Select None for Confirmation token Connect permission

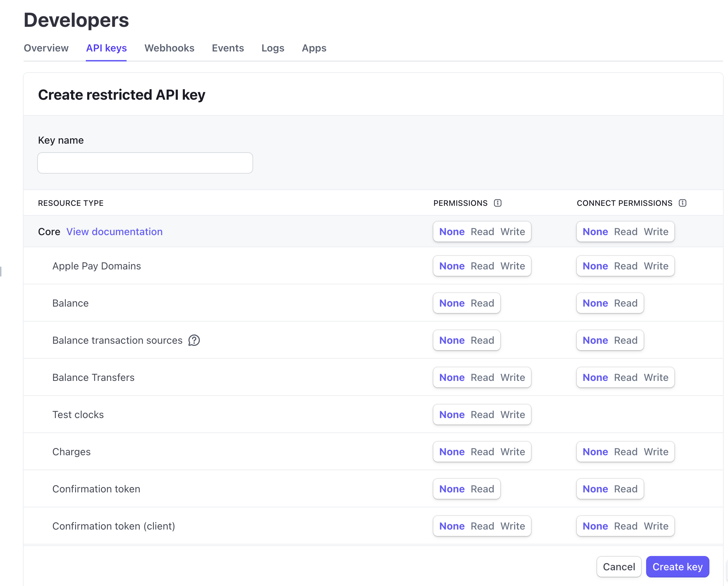click(x=595, y=489)
